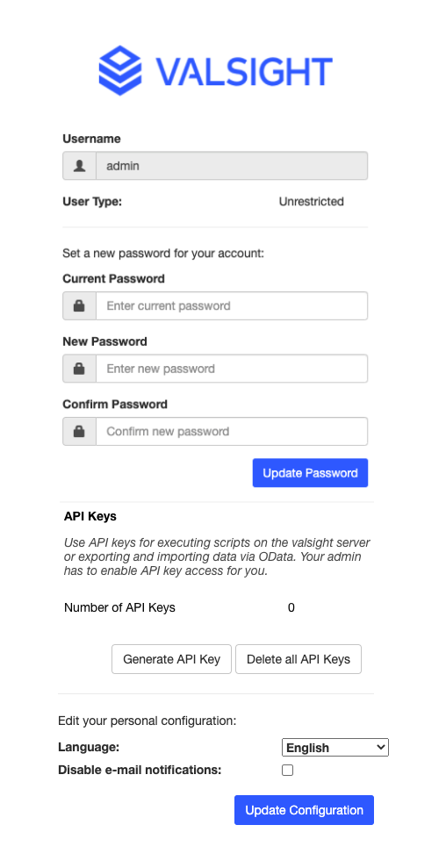Click the lock icon beside New Password
This screenshot has height=868, width=446.
pos(79,369)
